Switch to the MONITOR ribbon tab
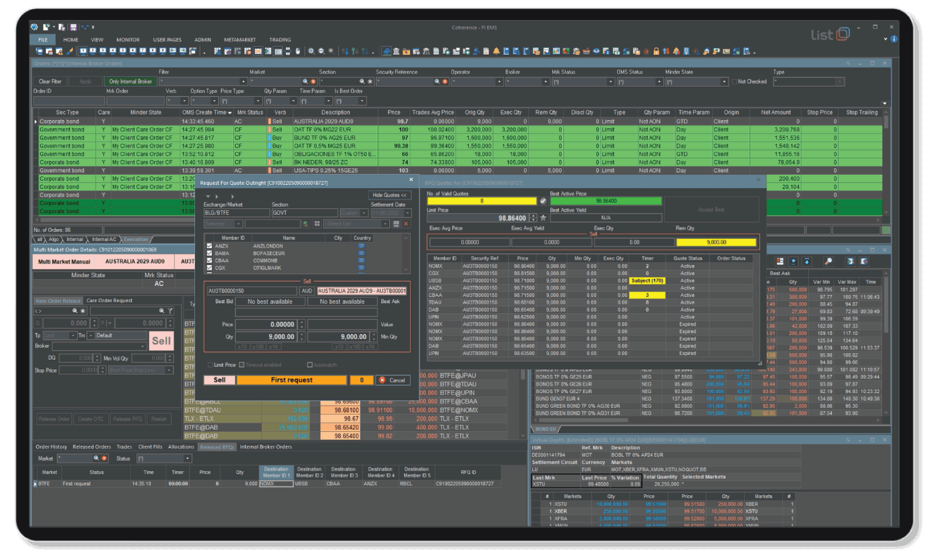 (x=128, y=39)
